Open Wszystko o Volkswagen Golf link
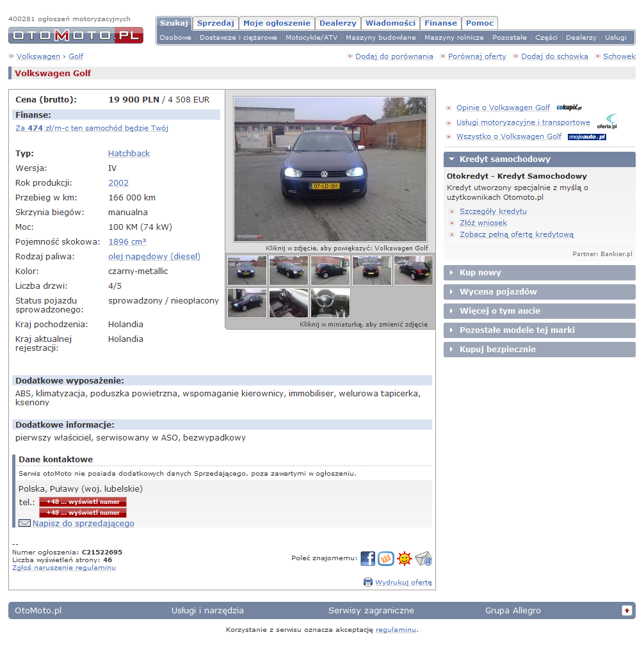644x646 pixels. [x=509, y=136]
